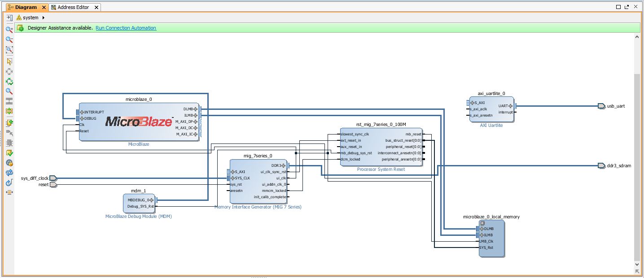Viewport: 644px width, 278px height.
Task: Select the ddr3_sdram external port symbol
Action: click(601, 166)
